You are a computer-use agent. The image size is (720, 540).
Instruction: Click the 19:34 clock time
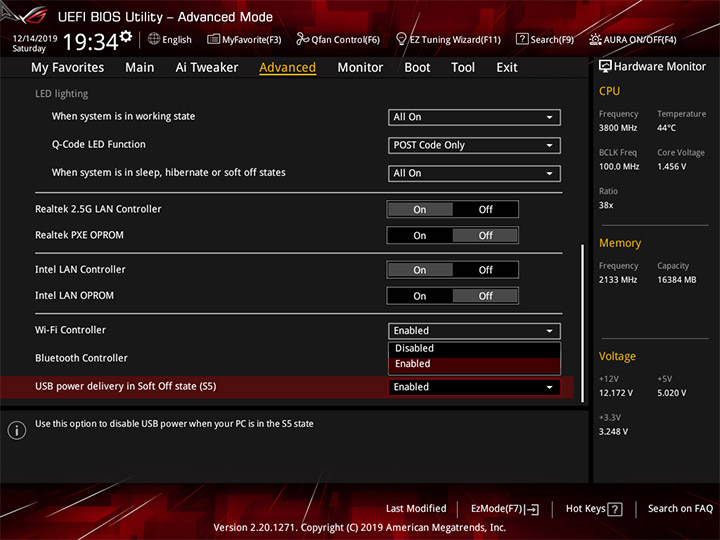tap(90, 42)
